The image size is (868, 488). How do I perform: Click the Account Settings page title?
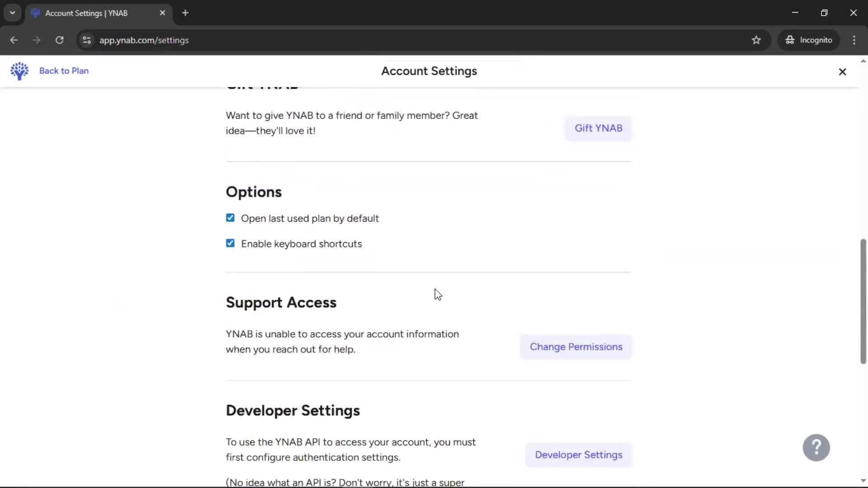coord(429,71)
